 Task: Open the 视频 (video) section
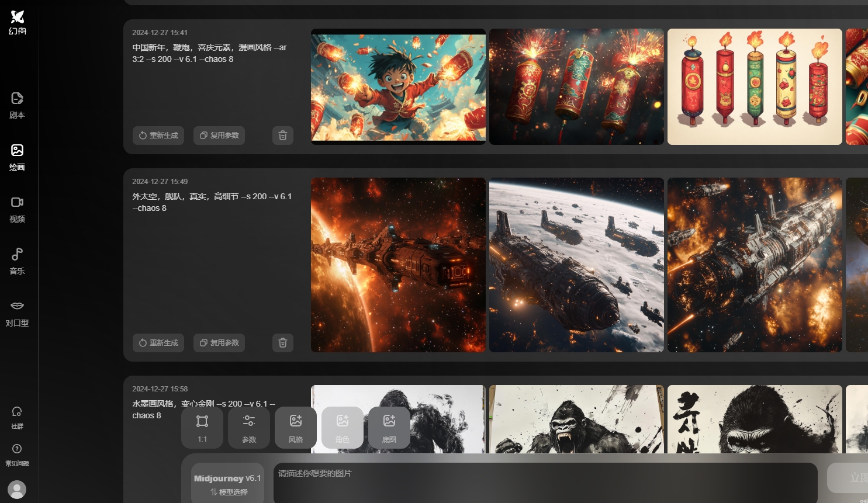pos(17,209)
